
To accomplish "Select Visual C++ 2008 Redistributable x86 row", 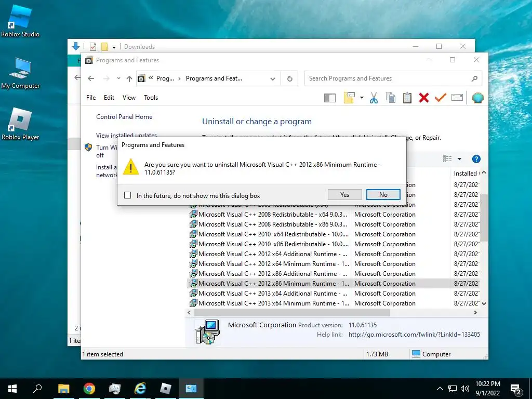I will (x=334, y=224).
